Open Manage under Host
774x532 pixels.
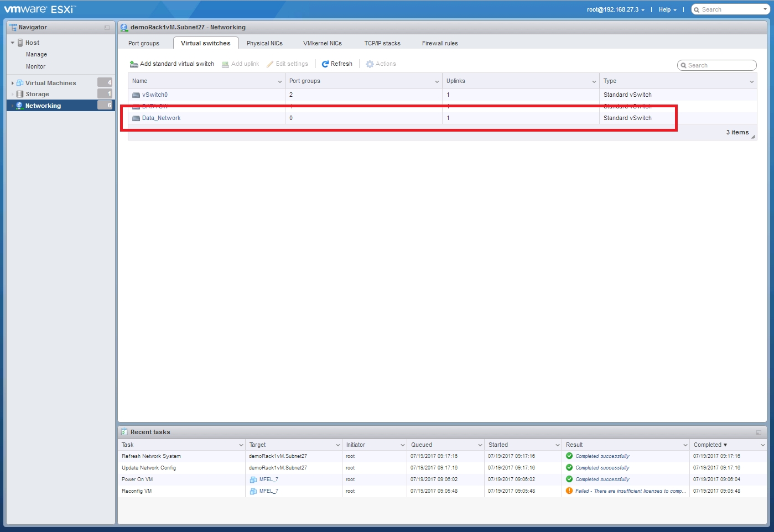pyautogui.click(x=37, y=55)
